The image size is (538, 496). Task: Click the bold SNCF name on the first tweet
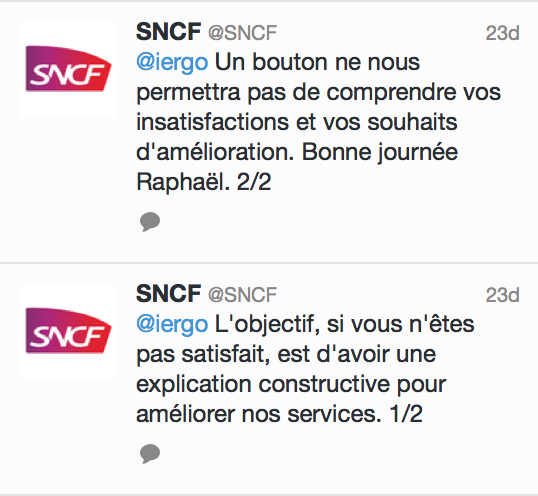click(168, 32)
